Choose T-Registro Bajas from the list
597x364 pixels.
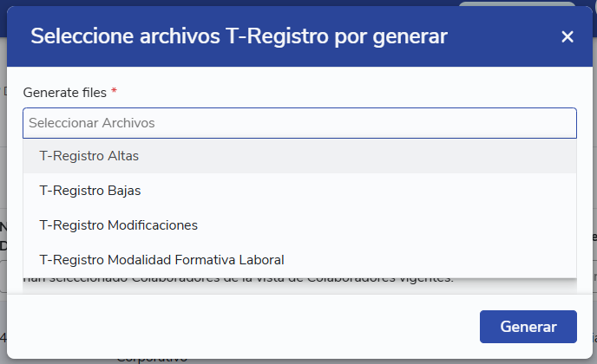tap(299, 191)
